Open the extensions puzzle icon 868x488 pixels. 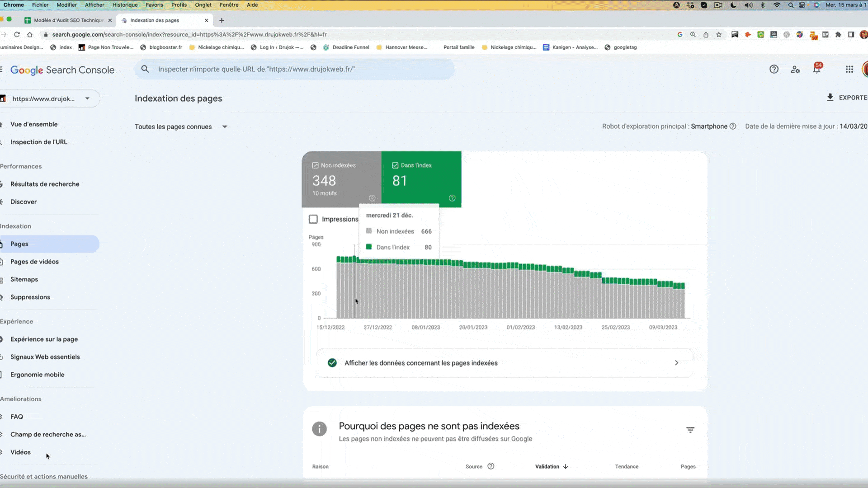839,34
